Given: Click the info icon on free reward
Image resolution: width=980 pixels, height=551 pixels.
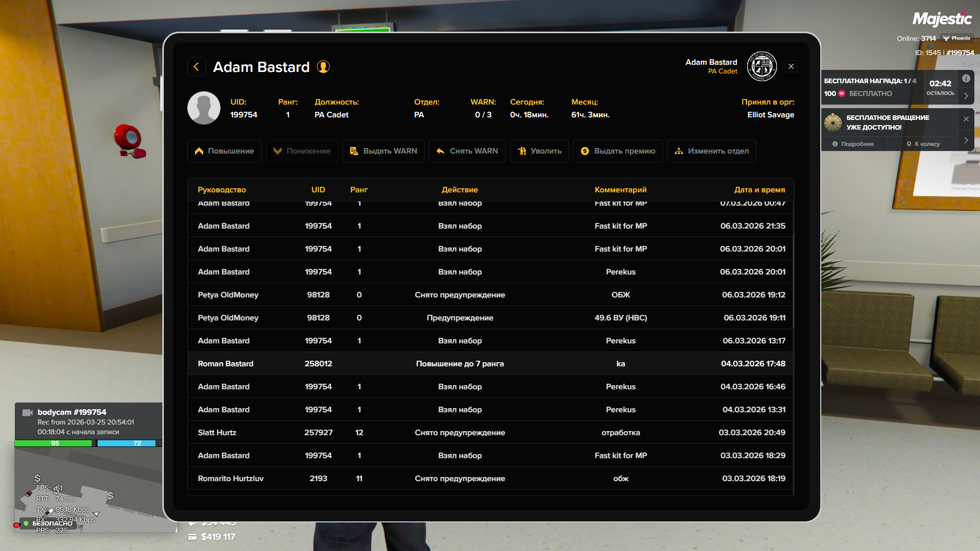Looking at the screenshot, I should 966,79.
